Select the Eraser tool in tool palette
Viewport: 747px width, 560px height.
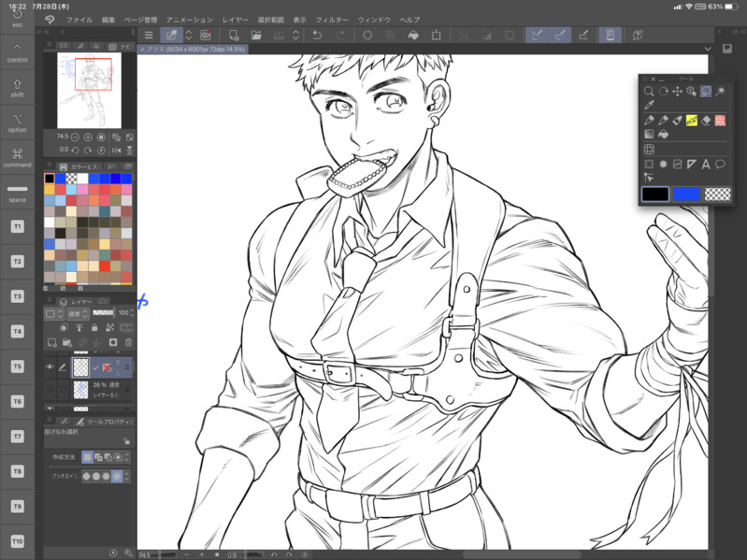706,121
